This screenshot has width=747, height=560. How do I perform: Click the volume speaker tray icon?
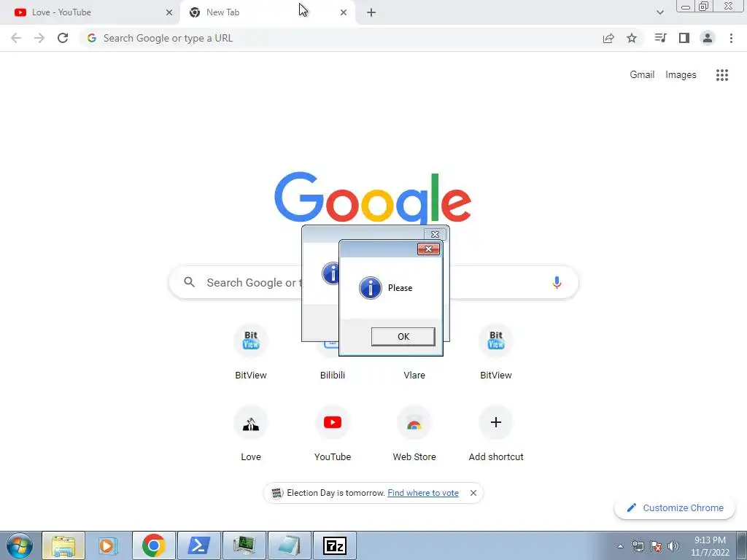point(673,546)
